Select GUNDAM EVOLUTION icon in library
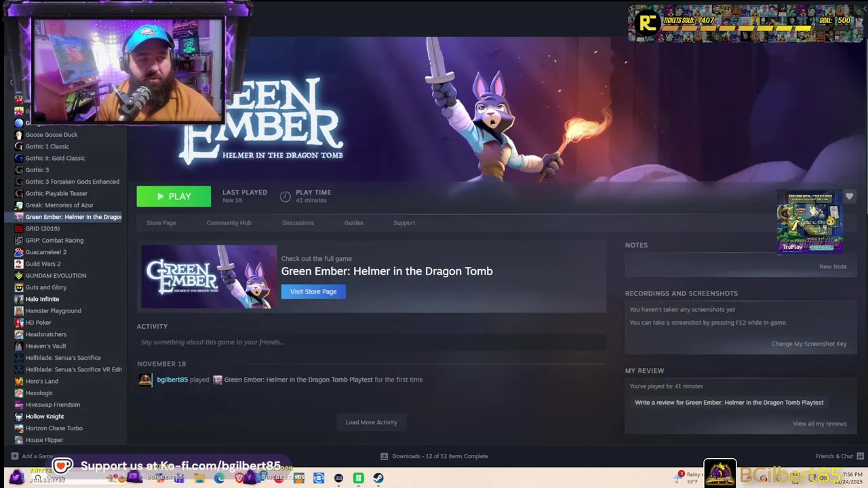The height and width of the screenshot is (488, 868). (19, 276)
